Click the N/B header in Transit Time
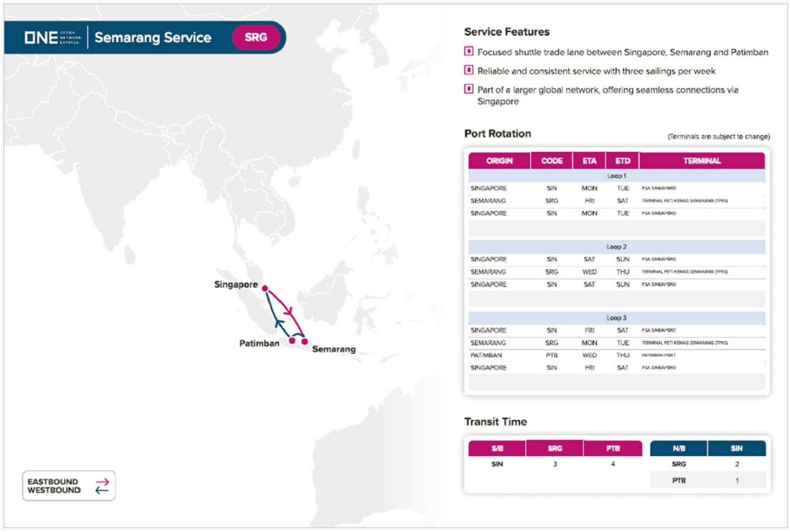 (x=678, y=449)
